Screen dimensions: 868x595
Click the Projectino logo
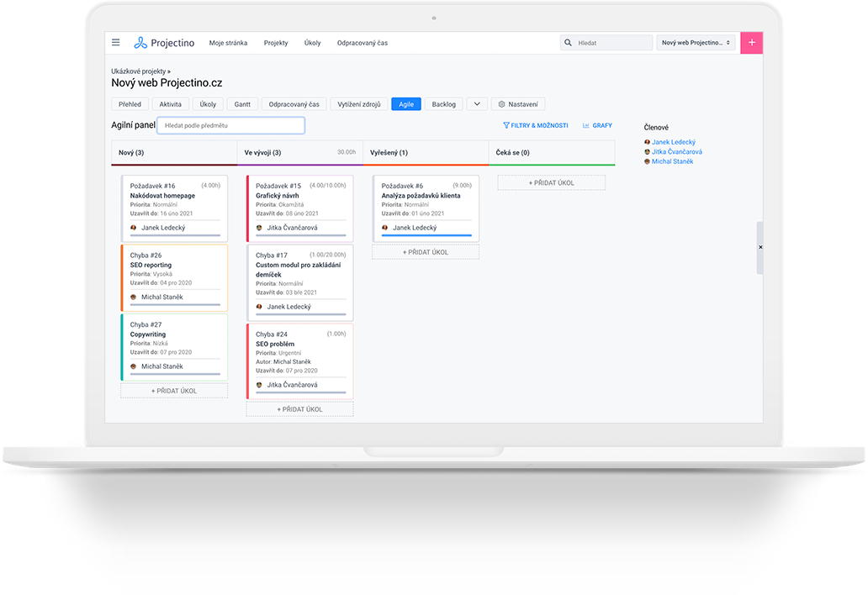tap(164, 43)
